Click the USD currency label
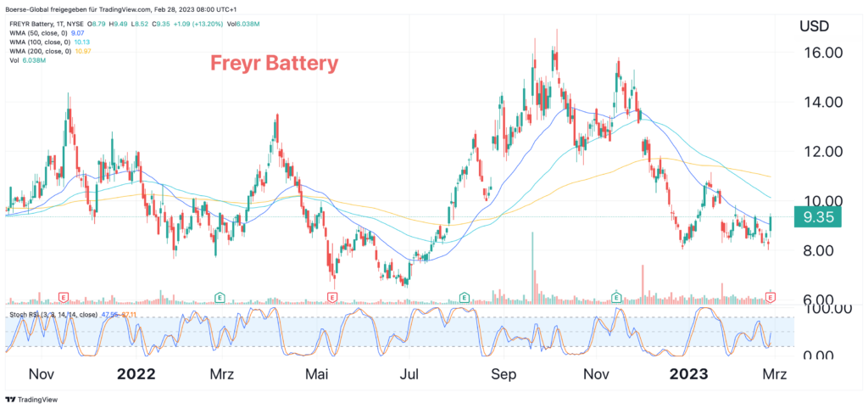The height and width of the screenshot is (409, 868). (813, 26)
